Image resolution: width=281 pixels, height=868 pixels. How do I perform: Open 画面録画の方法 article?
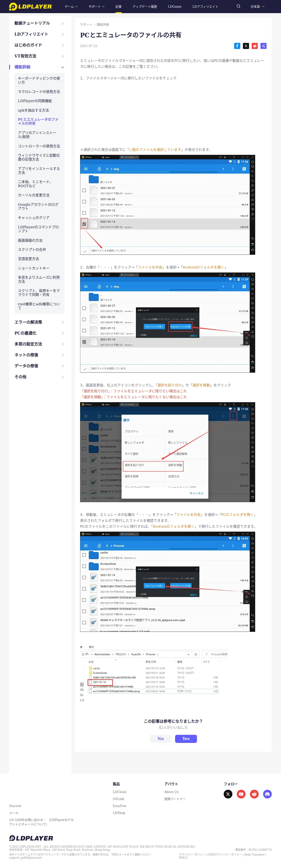point(30,241)
